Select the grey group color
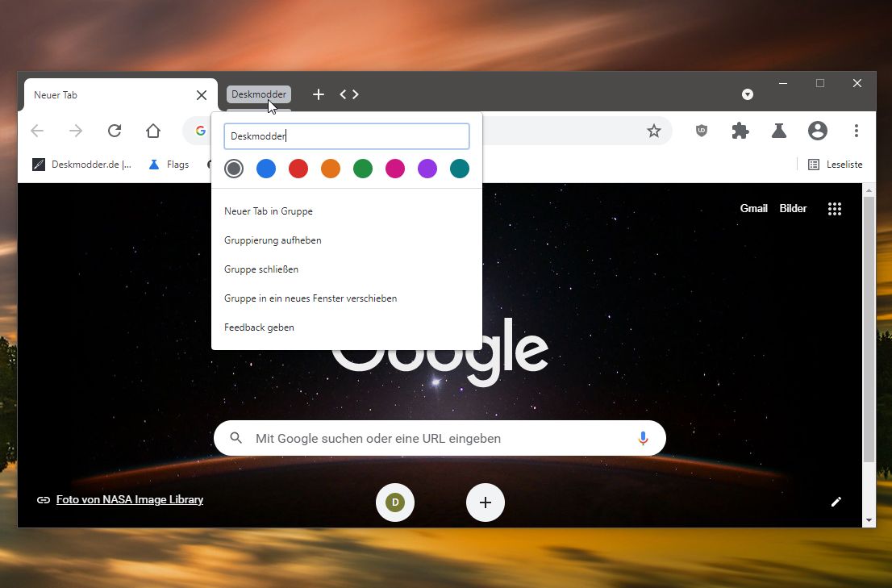 (234, 169)
